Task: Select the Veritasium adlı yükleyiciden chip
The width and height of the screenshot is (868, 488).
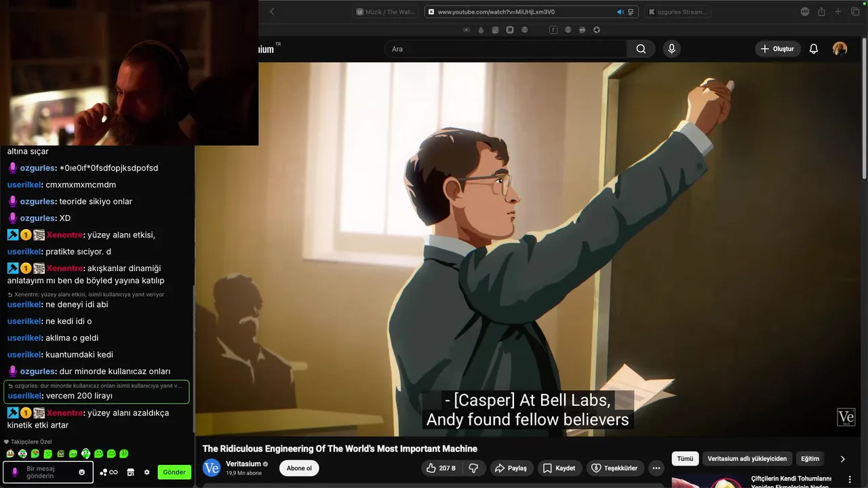Action: (x=747, y=459)
